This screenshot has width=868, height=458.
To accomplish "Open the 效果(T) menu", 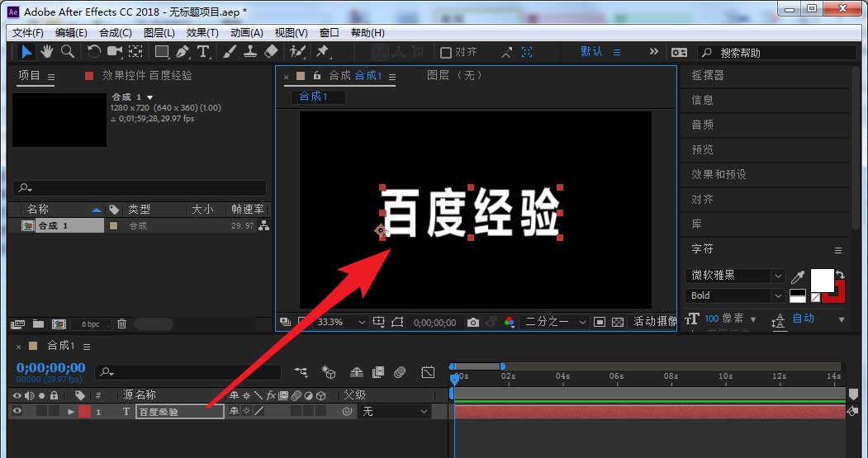I will 202,33.
